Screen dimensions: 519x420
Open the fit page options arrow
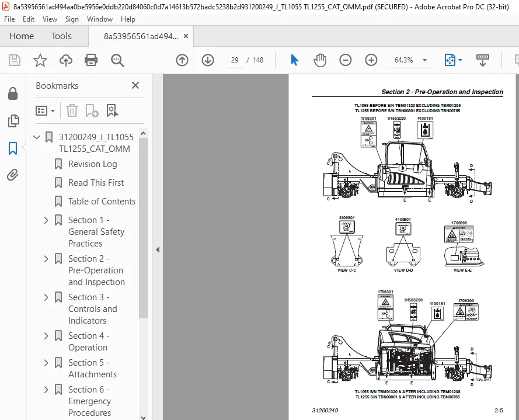461,60
